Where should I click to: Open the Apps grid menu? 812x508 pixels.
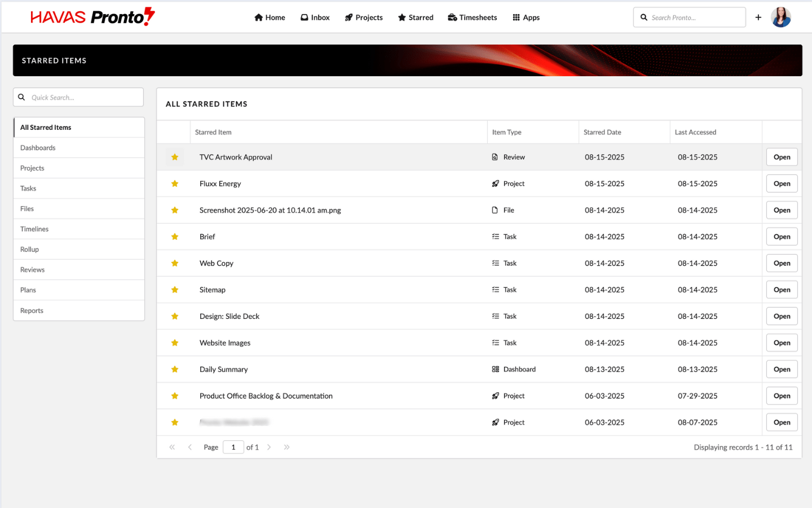pyautogui.click(x=526, y=17)
